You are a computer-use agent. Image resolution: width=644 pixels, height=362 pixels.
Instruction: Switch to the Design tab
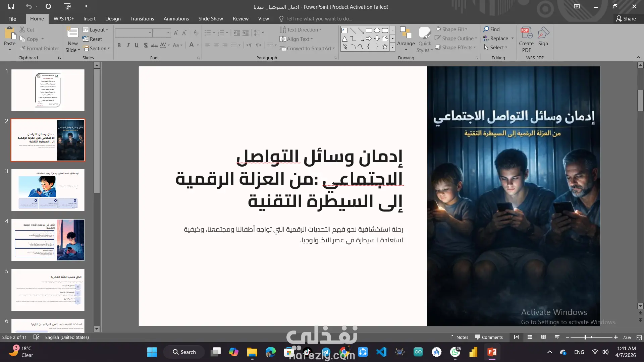[113, 19]
